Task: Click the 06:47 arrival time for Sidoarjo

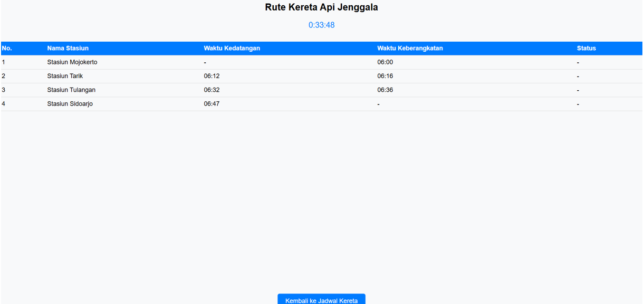Action: click(212, 104)
